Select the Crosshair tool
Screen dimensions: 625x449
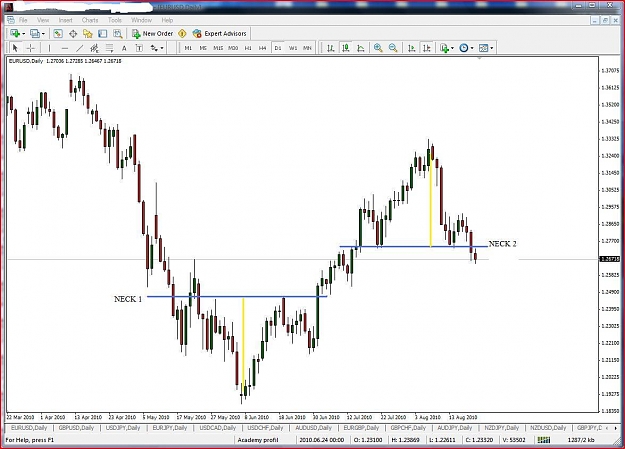click(31, 48)
